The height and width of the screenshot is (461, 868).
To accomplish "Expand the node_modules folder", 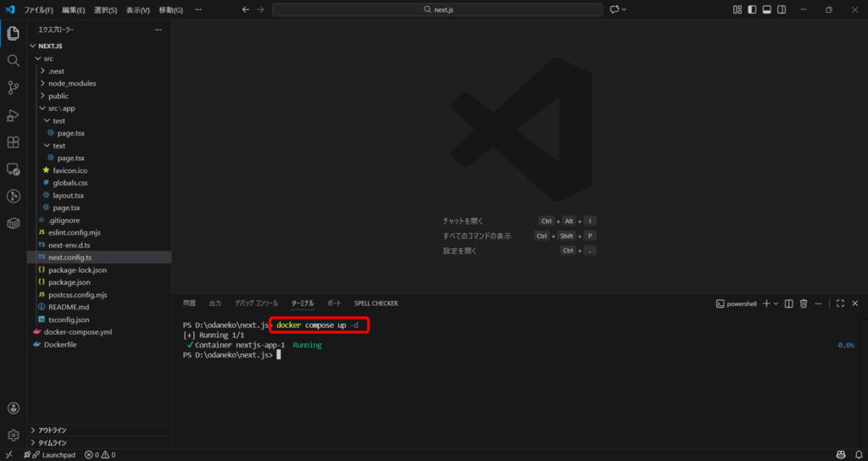I will click(71, 83).
